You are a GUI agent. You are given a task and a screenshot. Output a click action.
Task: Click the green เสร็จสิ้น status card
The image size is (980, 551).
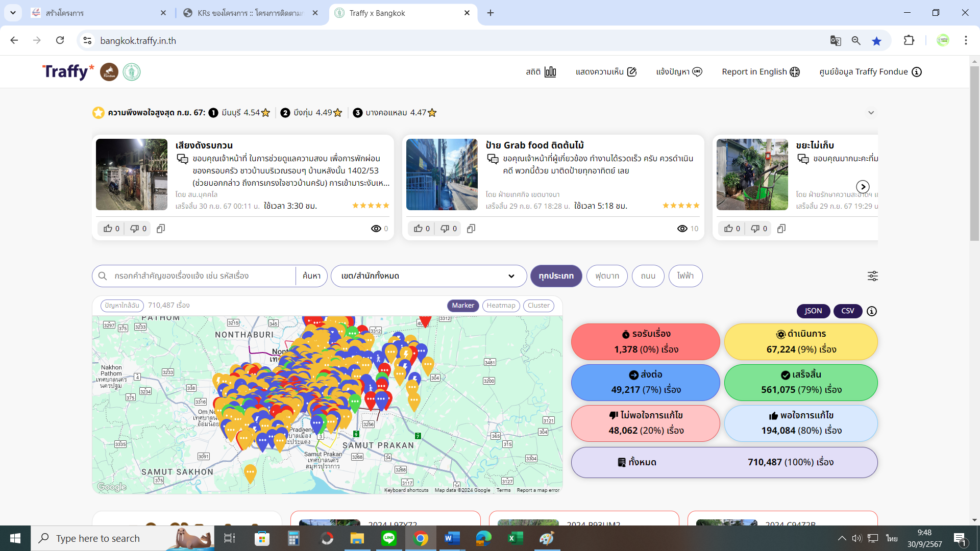pos(800,383)
